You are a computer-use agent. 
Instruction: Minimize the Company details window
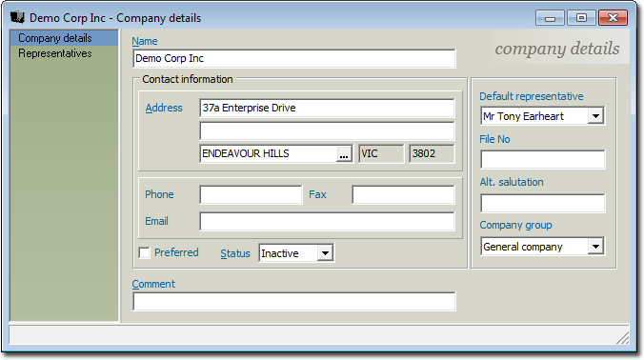click(x=551, y=18)
